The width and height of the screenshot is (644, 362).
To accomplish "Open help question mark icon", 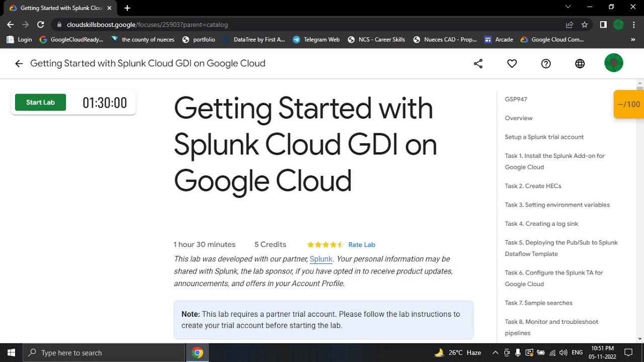I will click(x=546, y=63).
